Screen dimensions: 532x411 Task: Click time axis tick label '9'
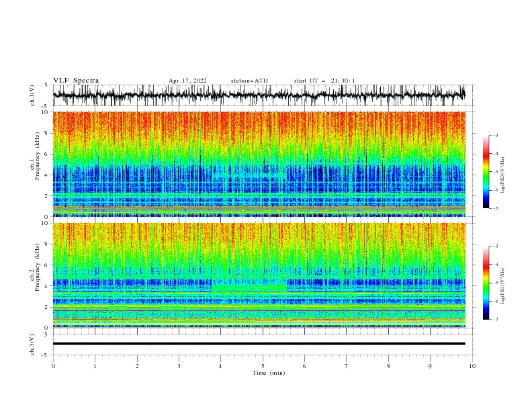pos(430,366)
